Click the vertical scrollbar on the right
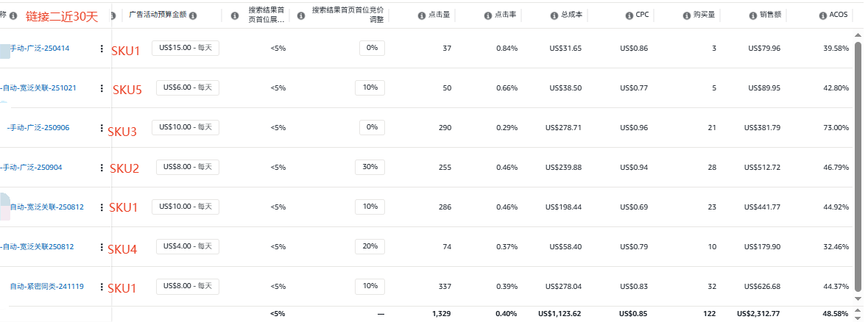 (858, 162)
